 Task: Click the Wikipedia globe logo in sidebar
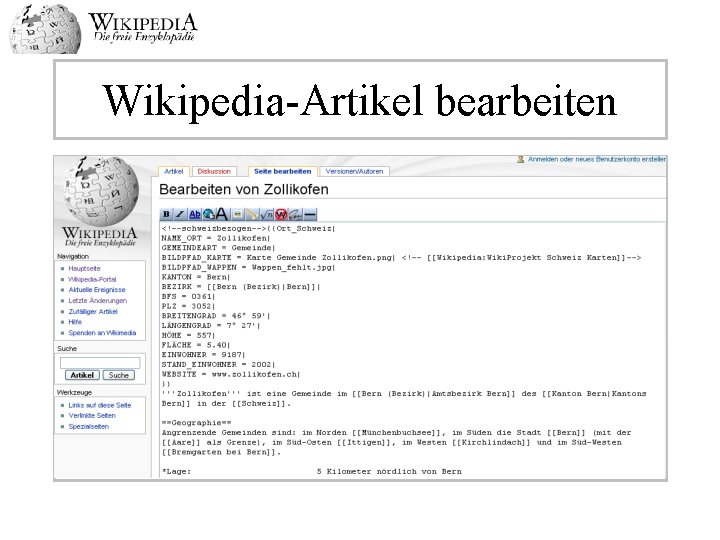click(100, 191)
